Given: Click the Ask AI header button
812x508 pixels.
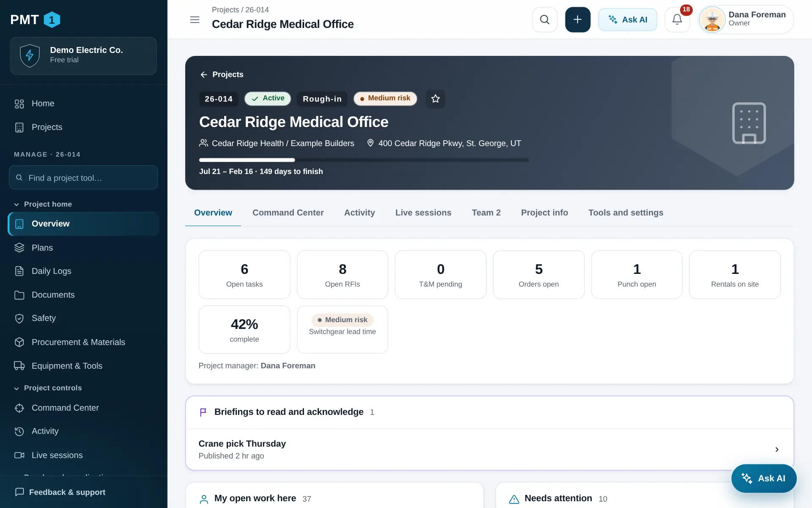Looking at the screenshot, I should pos(628,19).
